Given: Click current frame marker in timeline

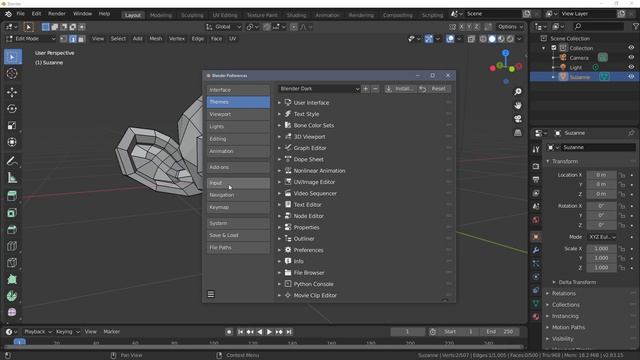Looking at the screenshot, I should (19, 342).
